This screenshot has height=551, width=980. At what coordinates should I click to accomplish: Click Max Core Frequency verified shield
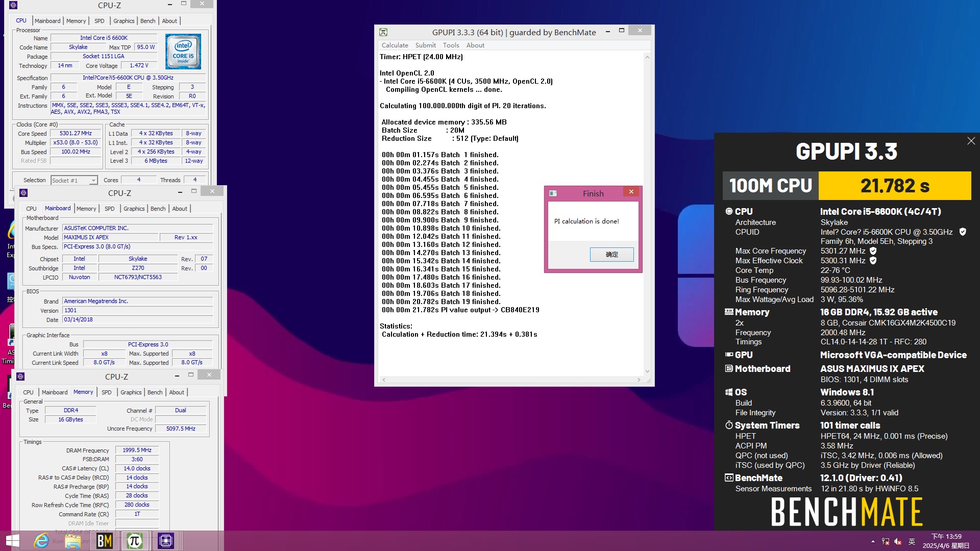(x=873, y=251)
